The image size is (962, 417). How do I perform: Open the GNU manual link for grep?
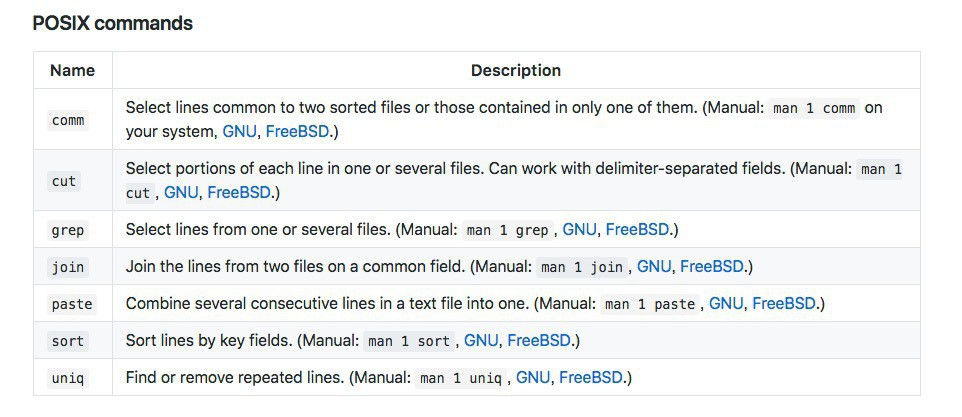(x=579, y=230)
